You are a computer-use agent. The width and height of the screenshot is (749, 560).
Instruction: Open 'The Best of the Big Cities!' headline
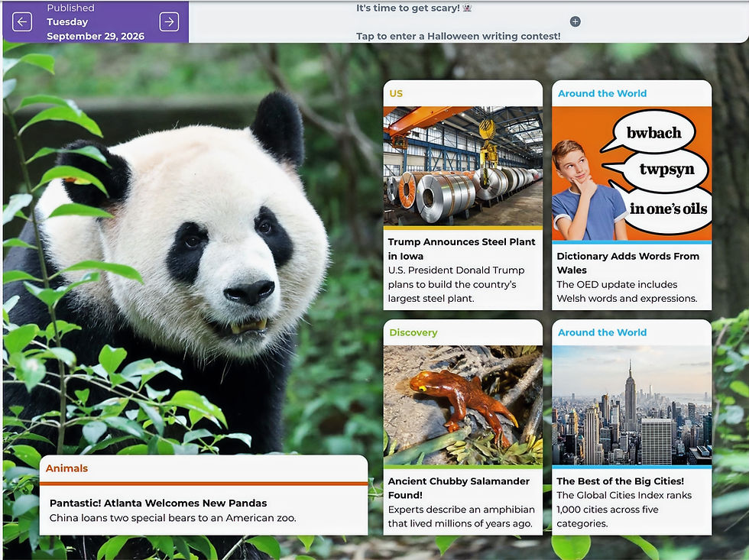coord(620,481)
